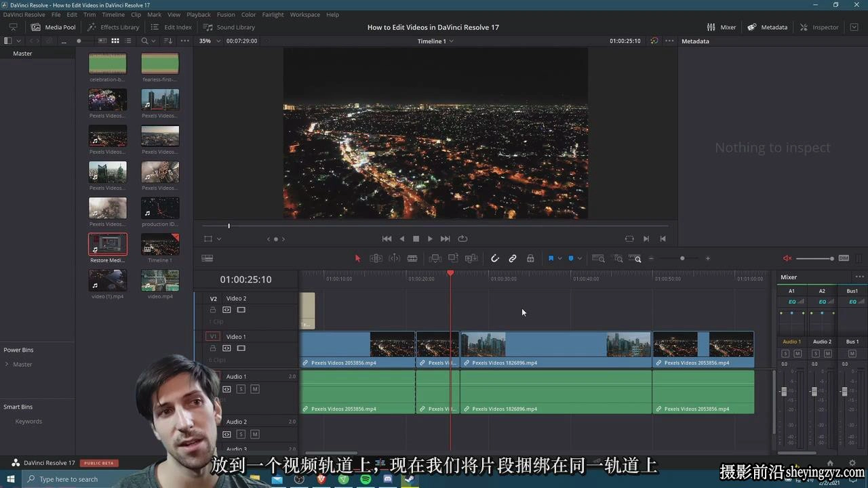Open media pool sort options
The image size is (868, 488).
[168, 41]
